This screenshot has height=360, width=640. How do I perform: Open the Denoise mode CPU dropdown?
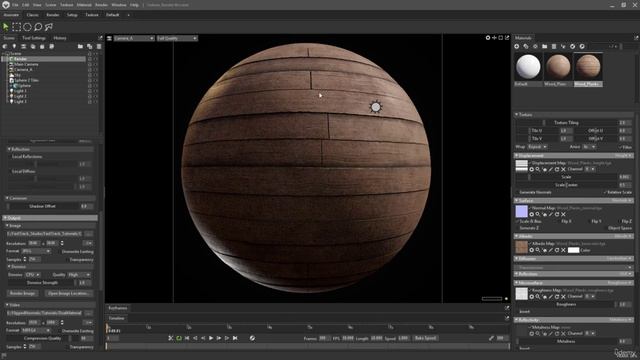coord(33,275)
